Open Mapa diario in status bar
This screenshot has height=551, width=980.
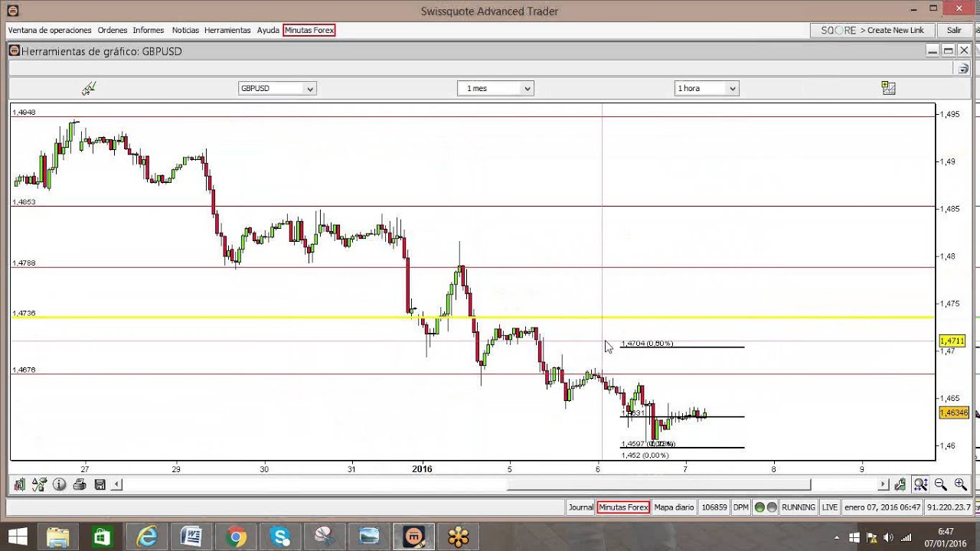tap(674, 507)
